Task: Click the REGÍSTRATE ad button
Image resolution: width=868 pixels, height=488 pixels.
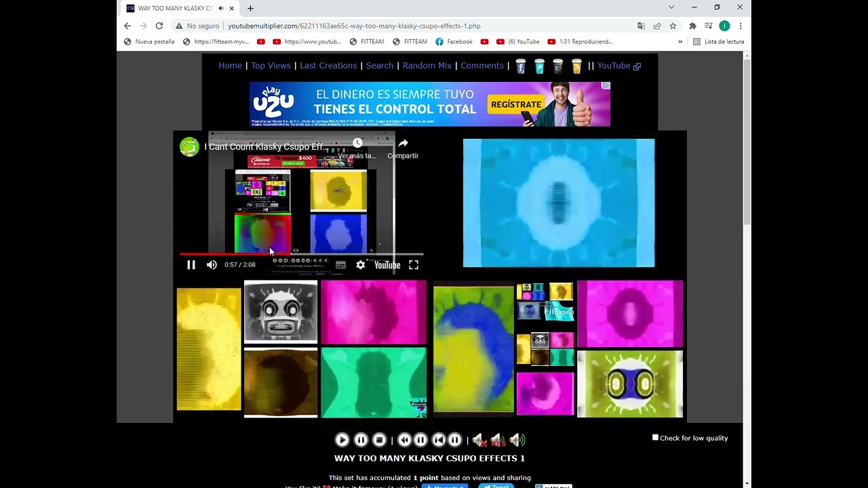Action: coord(516,104)
